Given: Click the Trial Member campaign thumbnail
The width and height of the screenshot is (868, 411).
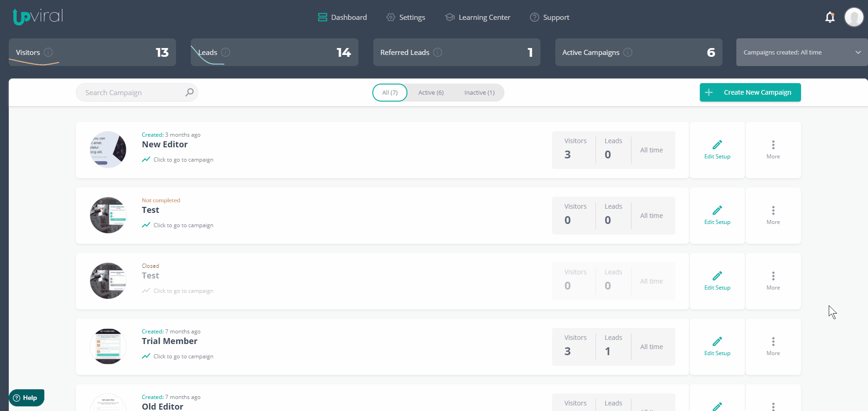Looking at the screenshot, I should pos(108,346).
